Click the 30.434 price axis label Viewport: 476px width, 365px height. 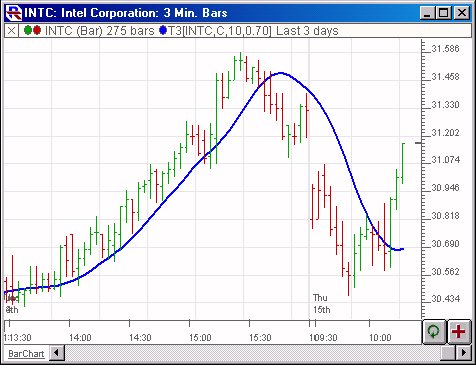445,299
